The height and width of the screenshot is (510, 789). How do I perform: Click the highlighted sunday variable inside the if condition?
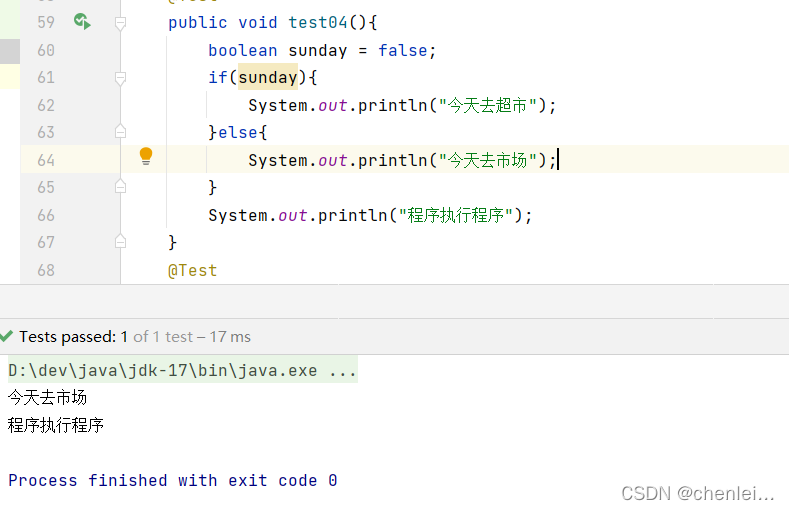click(268, 77)
